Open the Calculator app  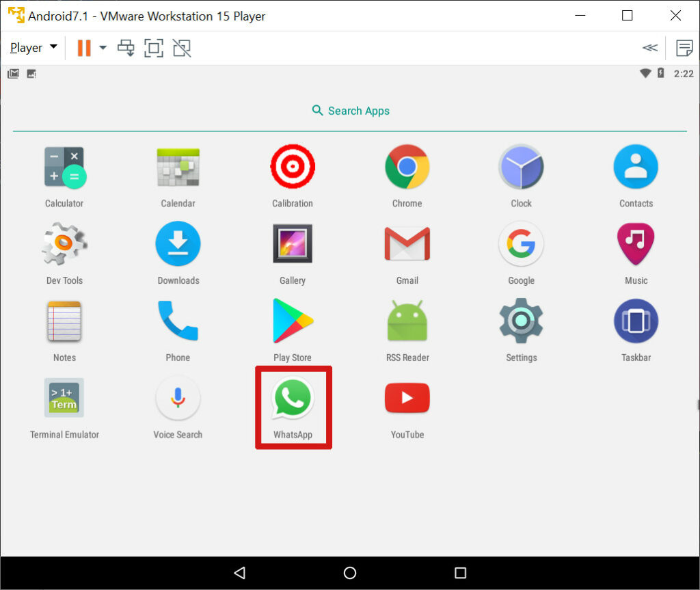click(x=64, y=167)
